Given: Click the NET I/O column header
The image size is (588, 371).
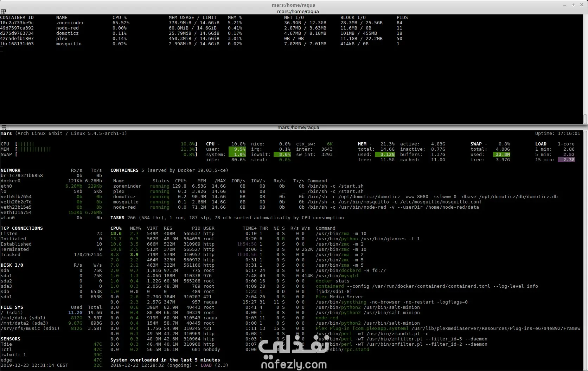Looking at the screenshot, I should [294, 18].
